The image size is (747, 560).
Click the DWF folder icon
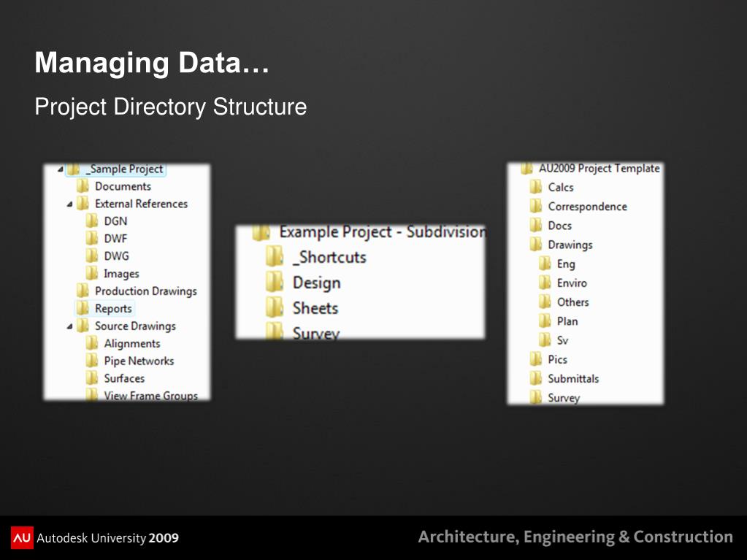click(92, 239)
